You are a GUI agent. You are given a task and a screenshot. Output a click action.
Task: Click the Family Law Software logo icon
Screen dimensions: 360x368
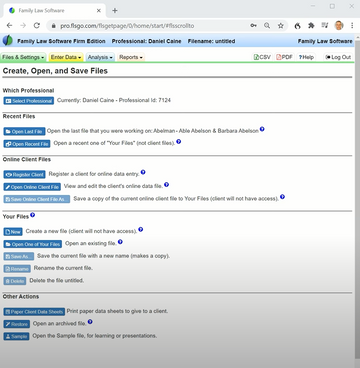pyautogui.click(x=8, y=41)
